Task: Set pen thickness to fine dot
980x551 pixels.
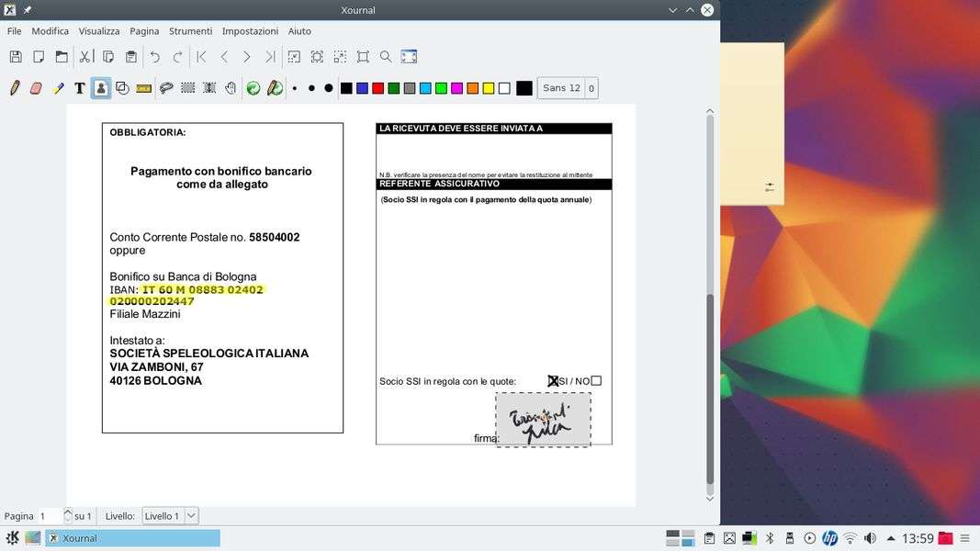Action: 295,88
